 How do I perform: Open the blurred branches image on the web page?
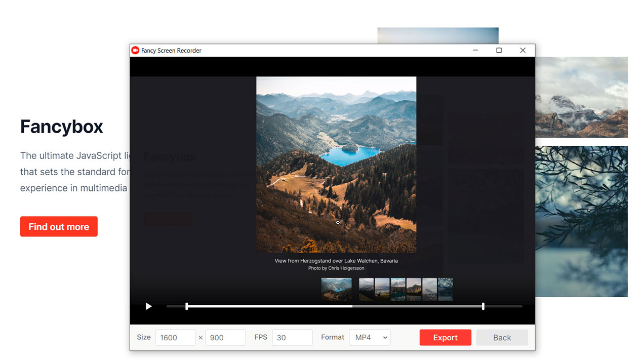[x=581, y=221]
